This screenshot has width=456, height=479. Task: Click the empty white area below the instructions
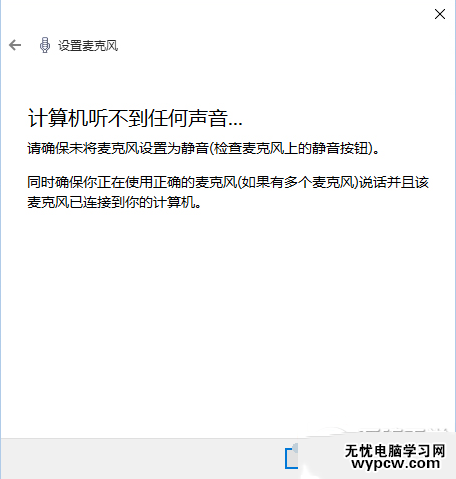(x=228, y=320)
